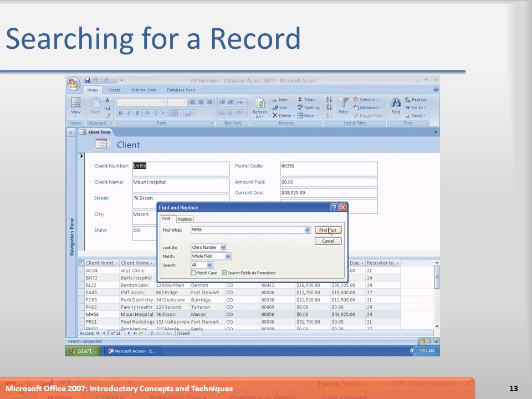Click the Delete record button
The width and height of the screenshot is (532, 399).
tap(283, 115)
